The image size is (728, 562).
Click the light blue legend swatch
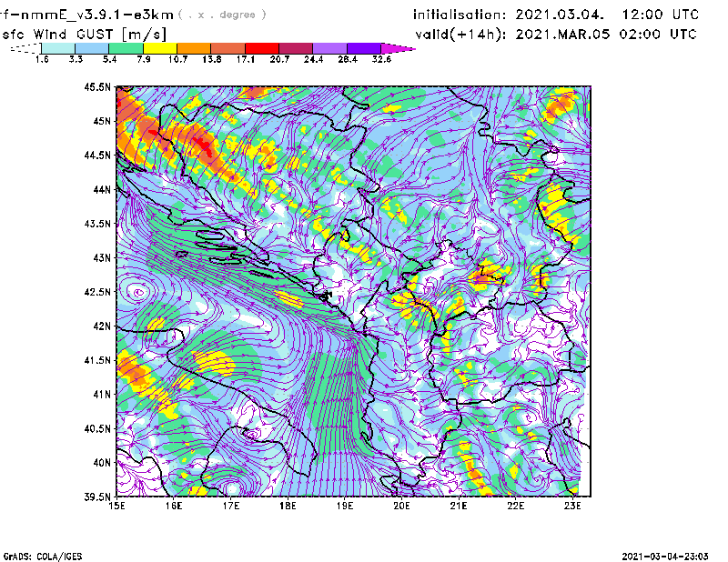pos(92,48)
